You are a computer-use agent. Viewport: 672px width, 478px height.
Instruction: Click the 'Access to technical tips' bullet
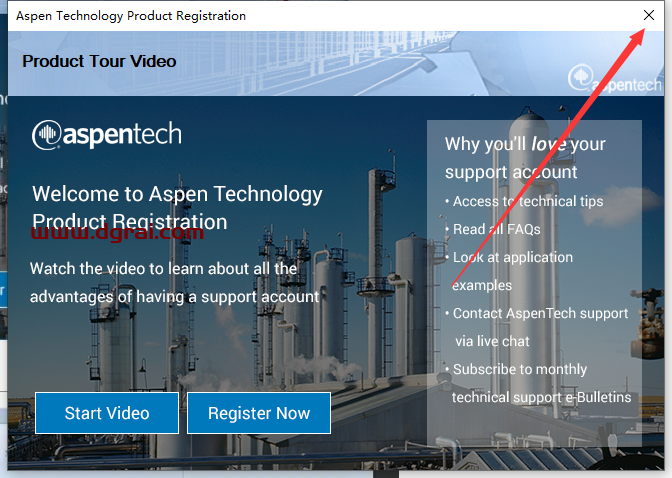click(524, 201)
